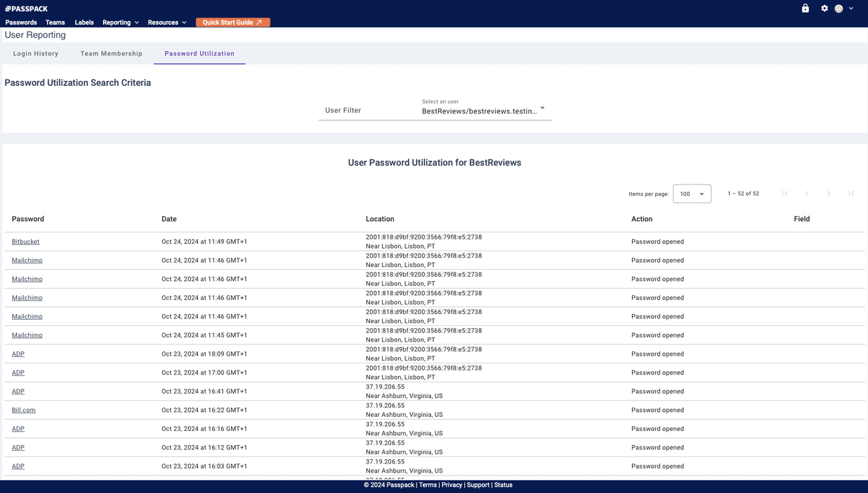Click the lock icon in the top bar

(x=805, y=8)
